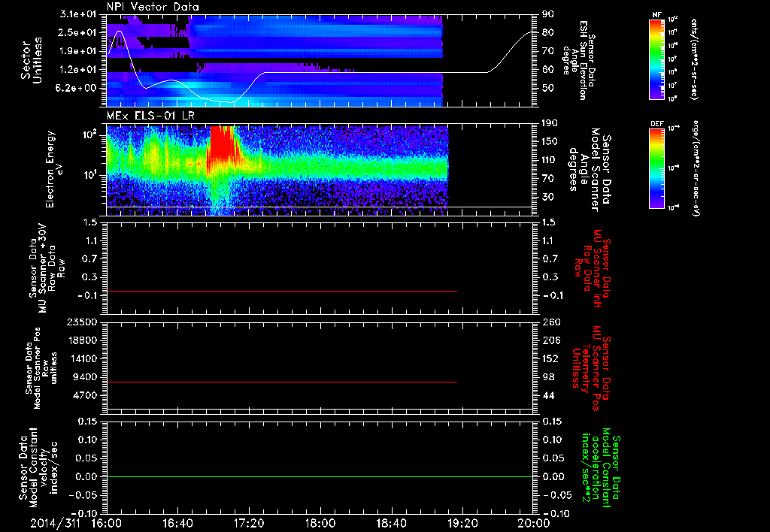Click the 2014/311 date label
Viewport: 770px width, 532px height.
pyautogui.click(x=54, y=524)
